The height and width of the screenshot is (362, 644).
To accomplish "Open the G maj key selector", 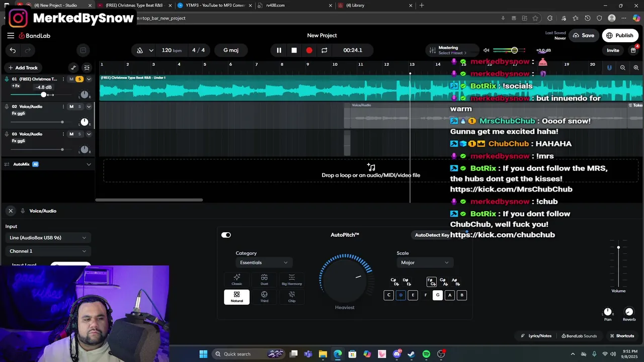I will pyautogui.click(x=231, y=50).
